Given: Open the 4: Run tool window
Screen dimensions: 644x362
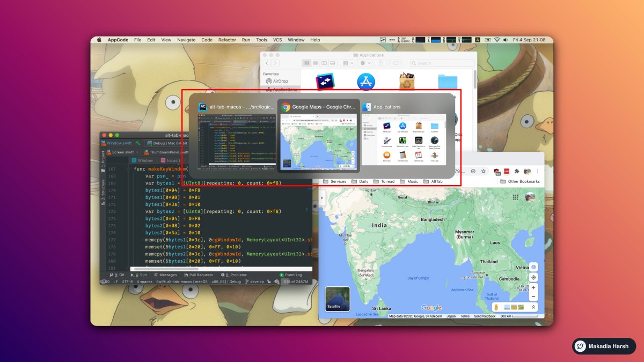Looking at the screenshot, I should (x=138, y=275).
